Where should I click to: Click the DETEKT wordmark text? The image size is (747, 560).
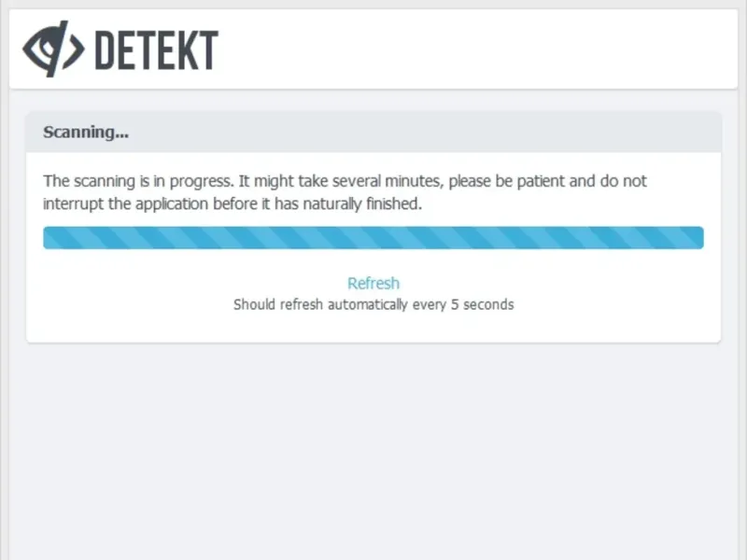tap(157, 50)
